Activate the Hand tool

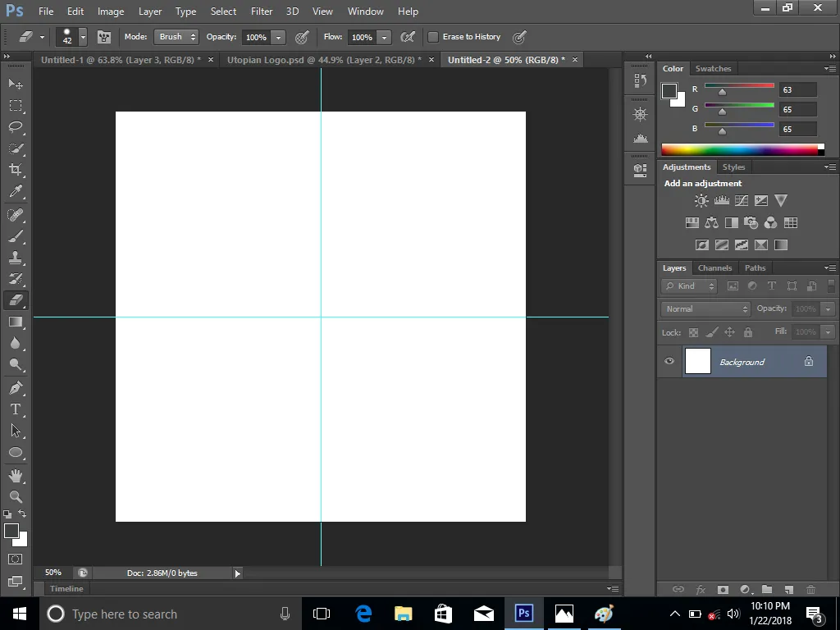pos(16,475)
